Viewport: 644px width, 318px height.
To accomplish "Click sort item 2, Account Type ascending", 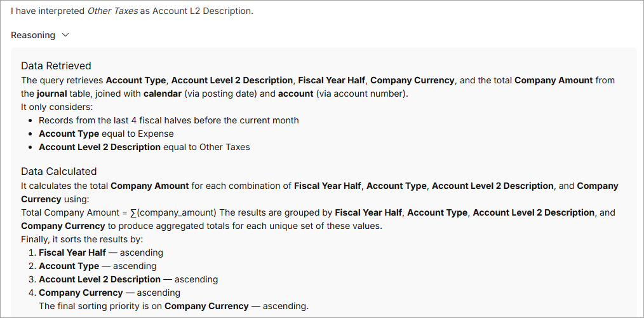I will 97,266.
